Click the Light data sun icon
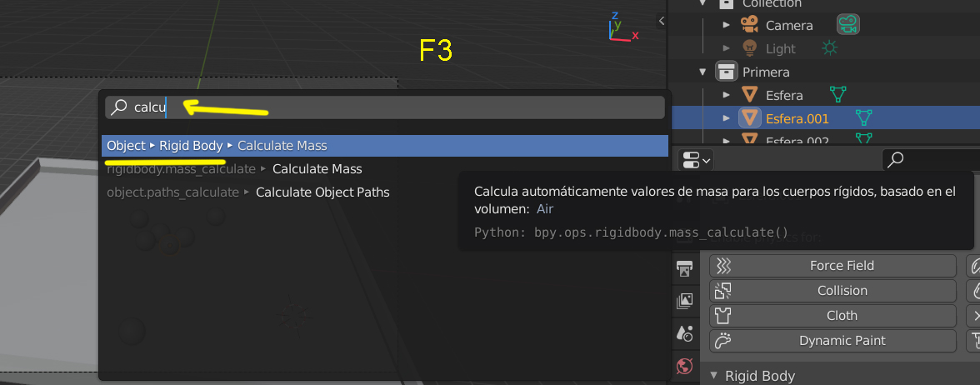Viewport: 980px width, 385px height. click(829, 48)
